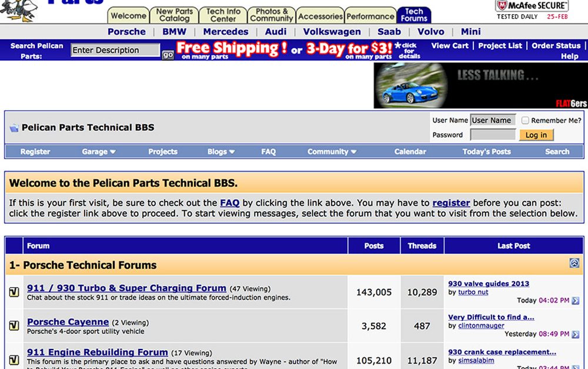The image size is (588, 369).
Task: Click inside the Enter Description search field
Action: click(115, 51)
